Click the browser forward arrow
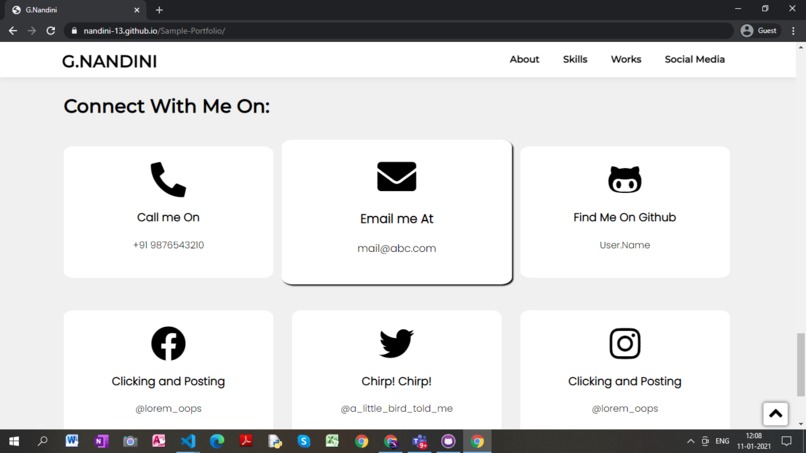Screen dimensions: 806x453 point(32,31)
